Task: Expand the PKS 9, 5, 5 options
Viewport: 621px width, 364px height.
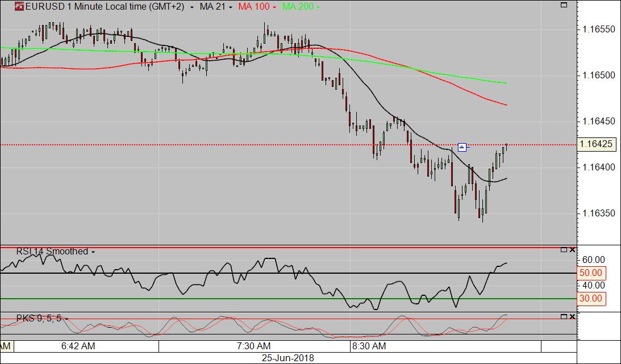Action: pos(66,319)
